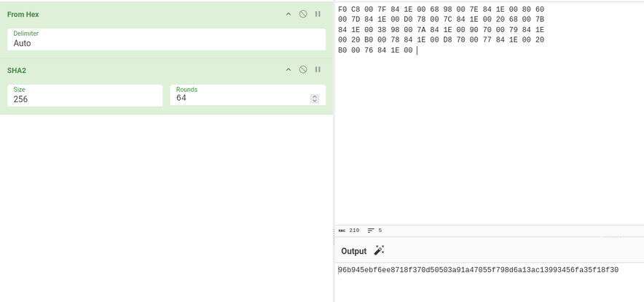Collapse the SHA2 operation
Viewport: 644px width, 302px height.
coord(288,69)
